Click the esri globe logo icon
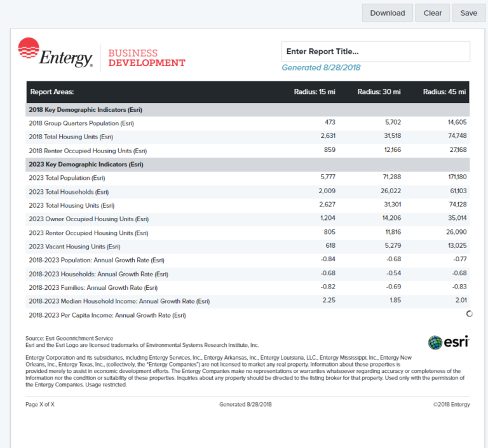Viewport: 488px width, 448px height. click(x=435, y=343)
